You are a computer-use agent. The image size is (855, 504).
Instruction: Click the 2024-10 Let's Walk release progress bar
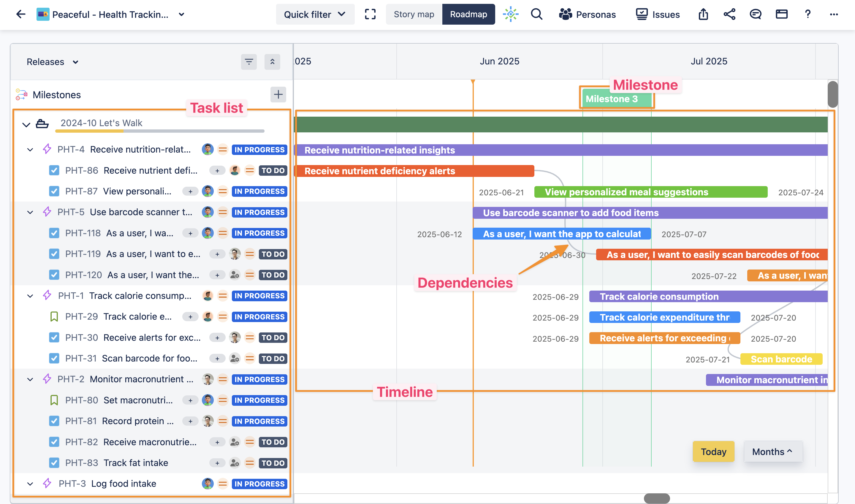click(159, 132)
